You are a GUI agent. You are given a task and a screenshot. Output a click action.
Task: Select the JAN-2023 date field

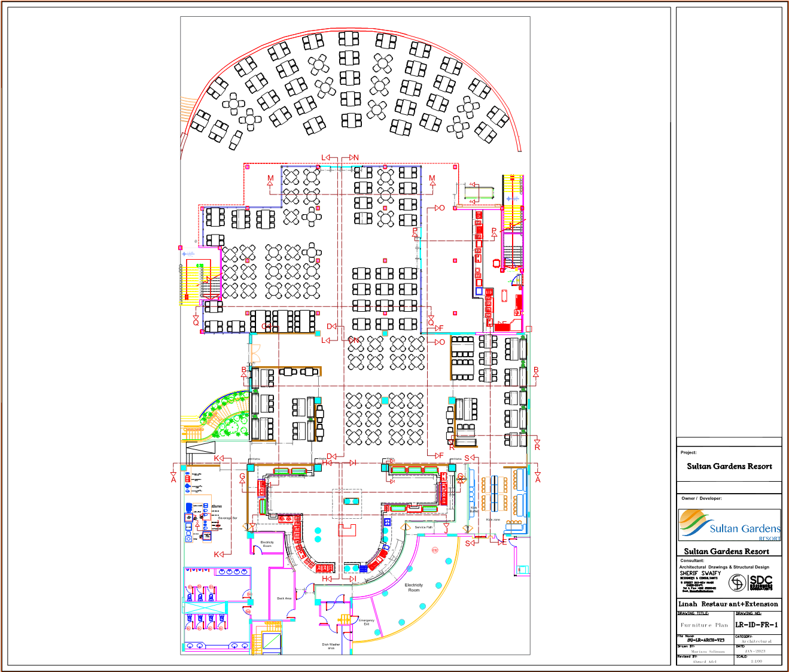[756, 651]
